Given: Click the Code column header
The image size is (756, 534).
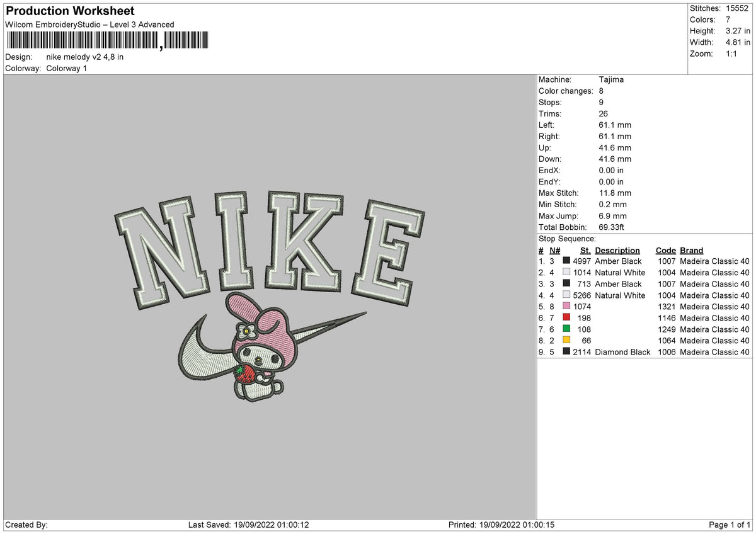Looking at the screenshot, I should point(665,250).
